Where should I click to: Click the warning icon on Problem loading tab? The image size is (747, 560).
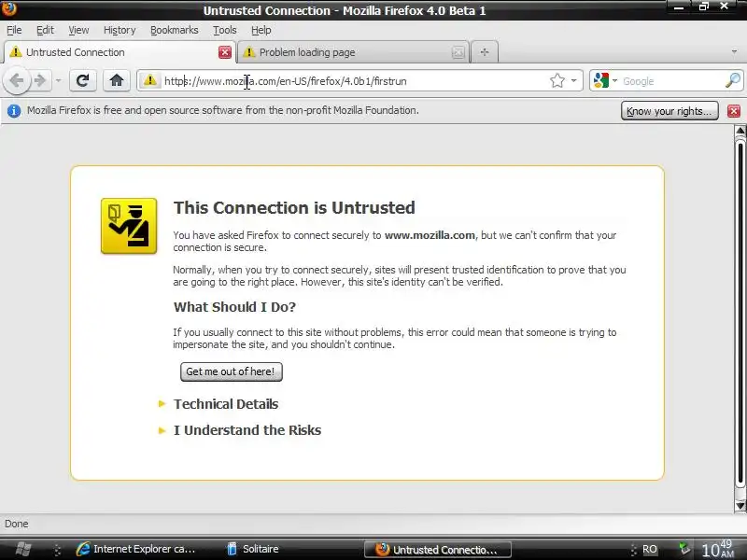pyautogui.click(x=248, y=52)
